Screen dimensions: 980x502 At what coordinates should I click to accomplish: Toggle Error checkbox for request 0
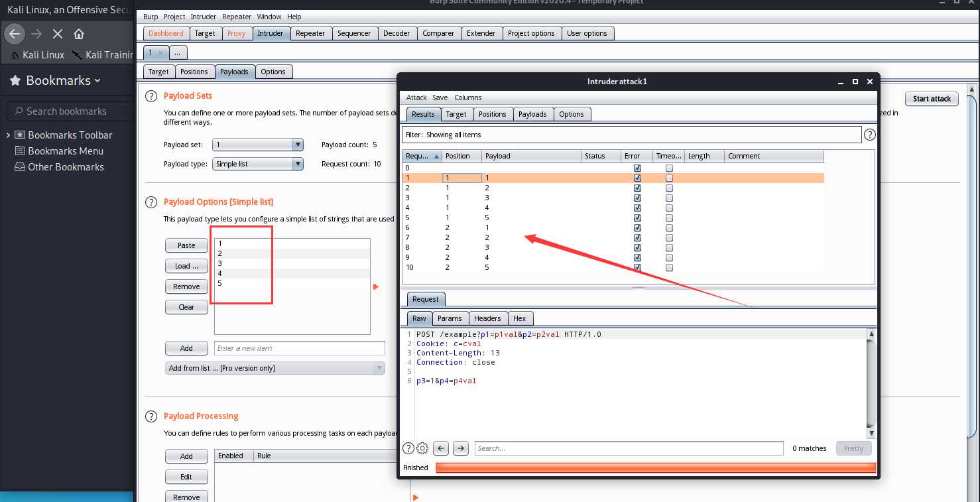[637, 168]
